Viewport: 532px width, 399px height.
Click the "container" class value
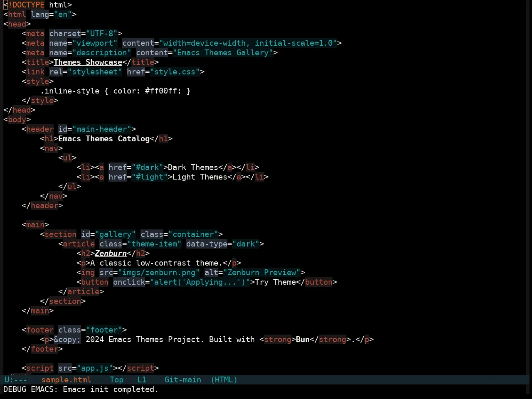[x=193, y=234]
